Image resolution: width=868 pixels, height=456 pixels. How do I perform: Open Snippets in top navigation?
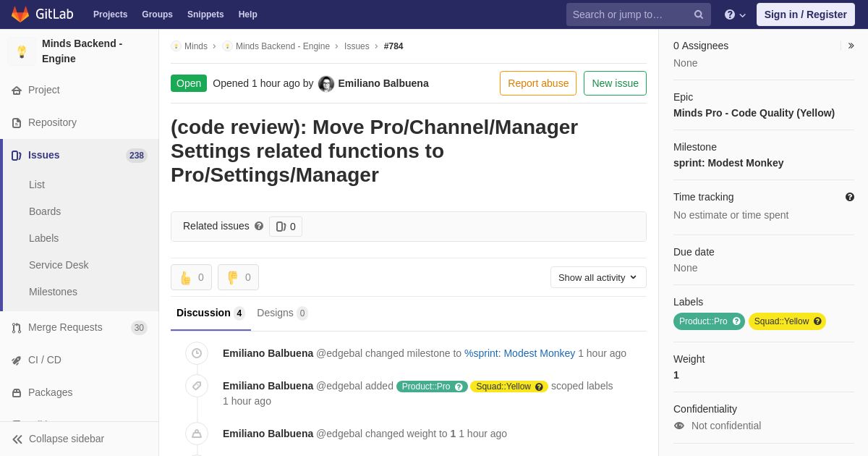[205, 14]
